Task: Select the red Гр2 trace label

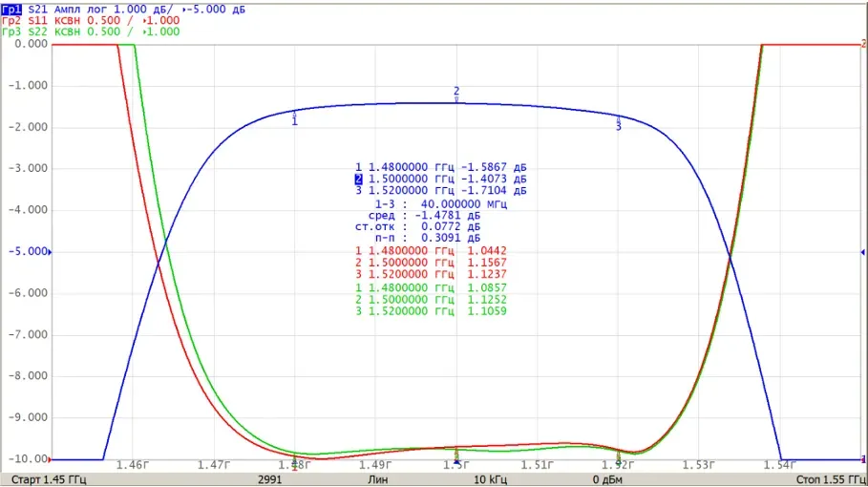Action: [11, 20]
